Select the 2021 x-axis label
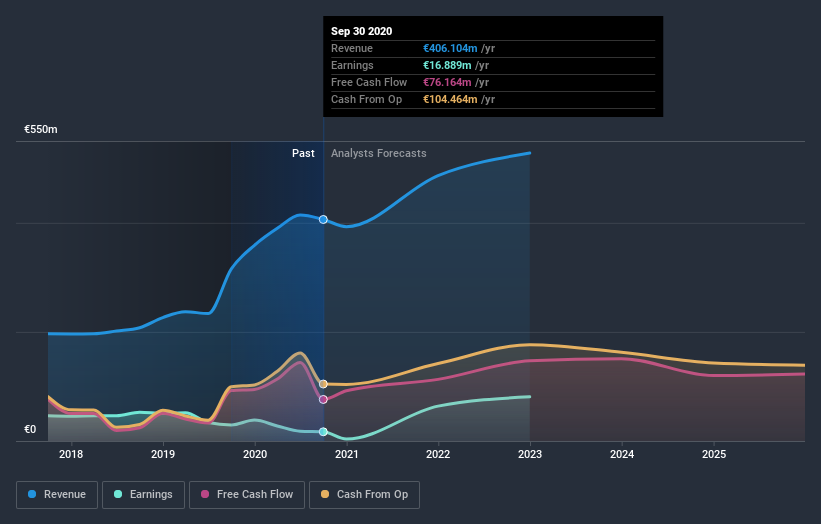Image resolution: width=821 pixels, height=524 pixels. click(x=347, y=454)
